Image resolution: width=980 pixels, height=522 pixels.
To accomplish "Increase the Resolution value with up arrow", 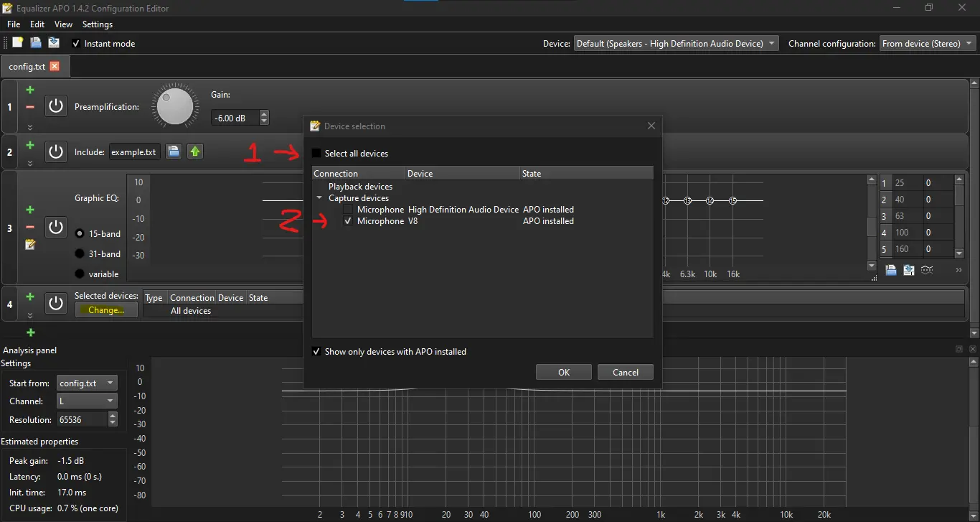I will coord(113,416).
